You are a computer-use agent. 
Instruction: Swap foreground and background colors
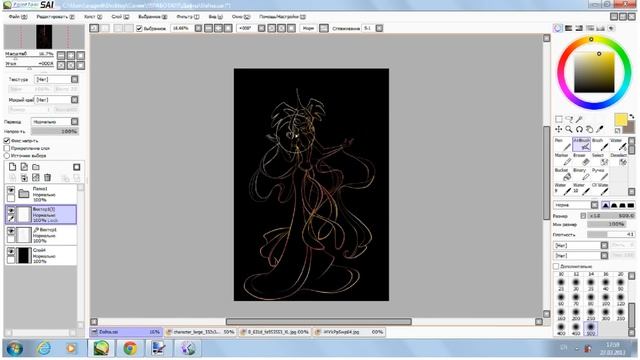click(x=631, y=117)
